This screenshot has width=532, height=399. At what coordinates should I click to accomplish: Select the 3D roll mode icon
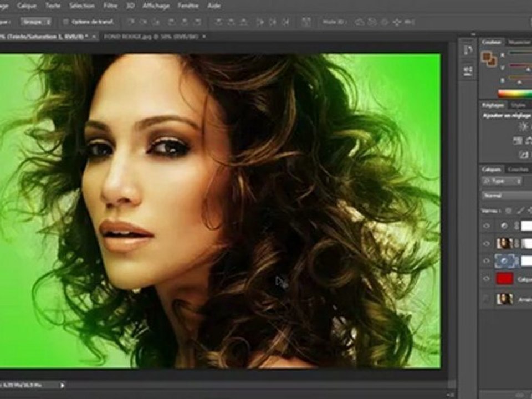pyautogui.click(x=372, y=22)
